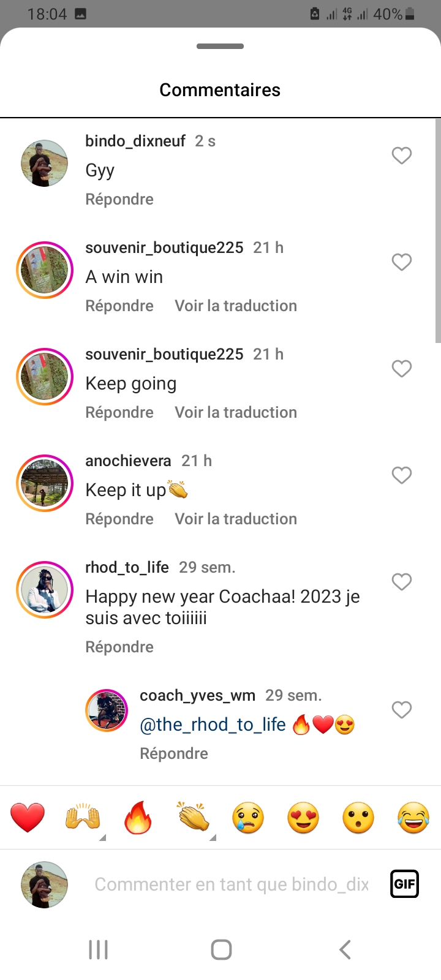Tap the fire emoji reaction

[138, 818]
